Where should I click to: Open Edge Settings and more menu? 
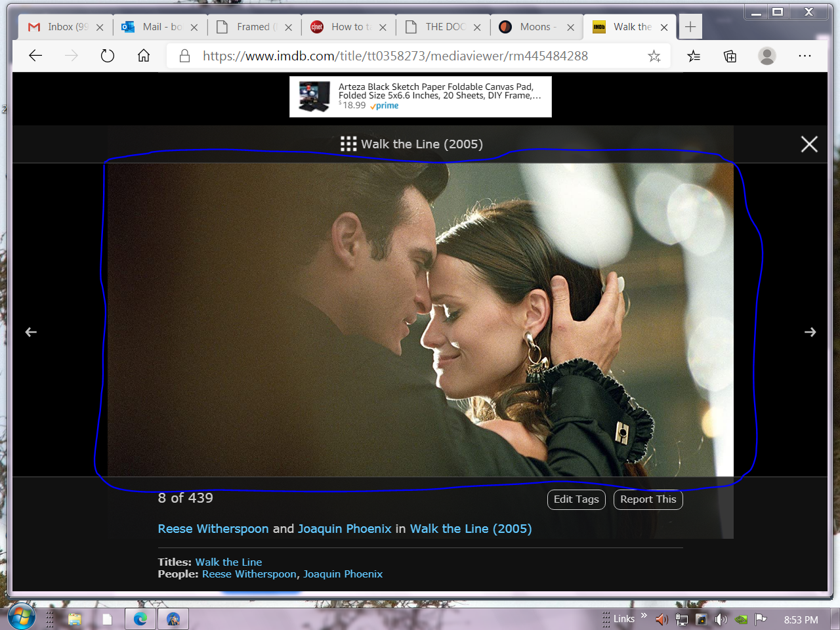click(x=805, y=56)
